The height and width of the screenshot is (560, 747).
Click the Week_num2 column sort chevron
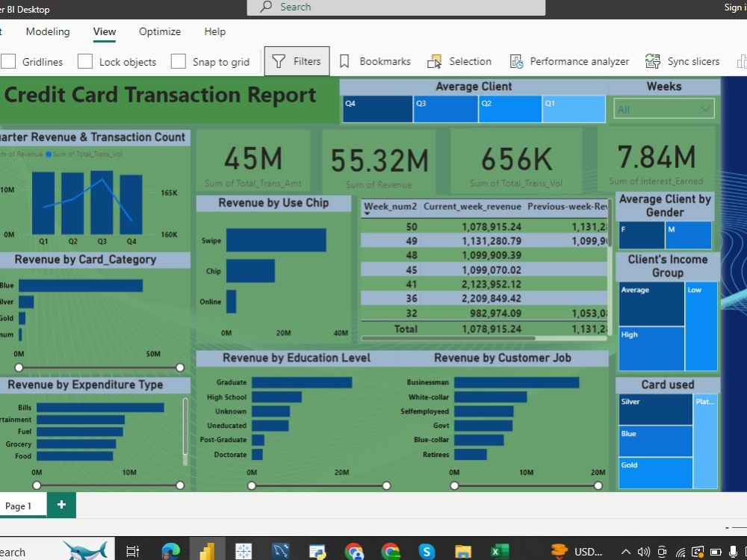click(x=368, y=214)
